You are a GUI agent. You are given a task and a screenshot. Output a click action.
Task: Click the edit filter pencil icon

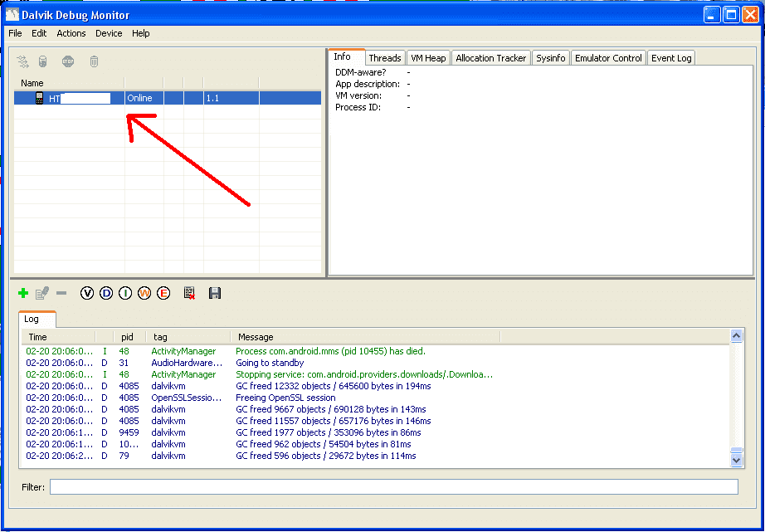tap(42, 293)
